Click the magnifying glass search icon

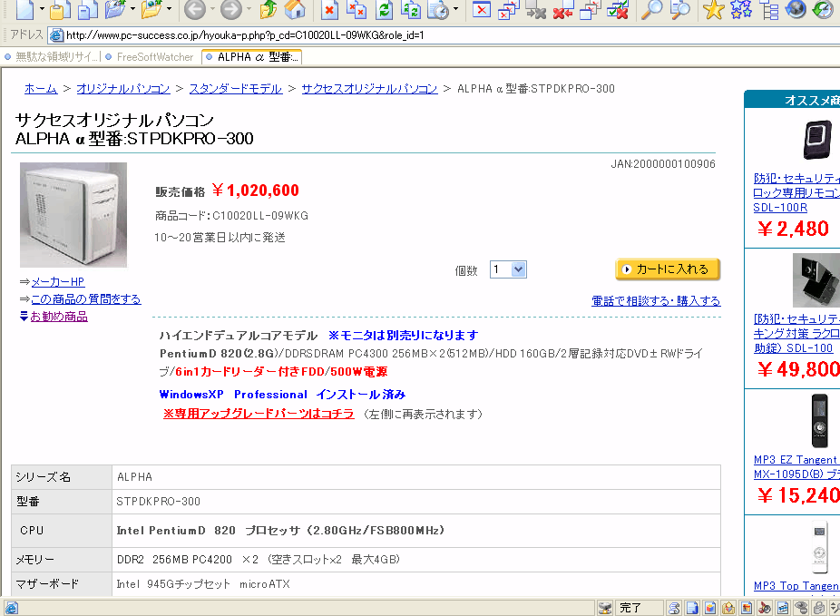[x=651, y=10]
